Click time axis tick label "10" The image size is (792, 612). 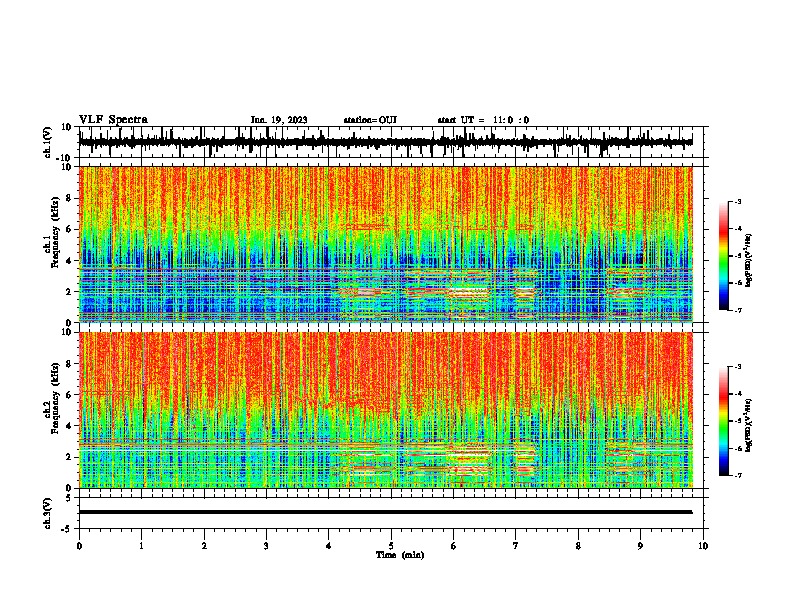(703, 546)
